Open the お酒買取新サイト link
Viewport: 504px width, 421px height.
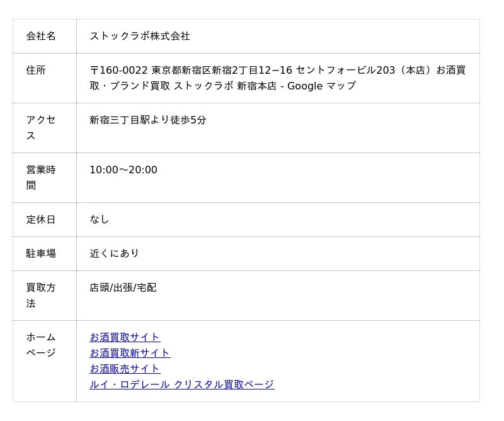tap(130, 353)
